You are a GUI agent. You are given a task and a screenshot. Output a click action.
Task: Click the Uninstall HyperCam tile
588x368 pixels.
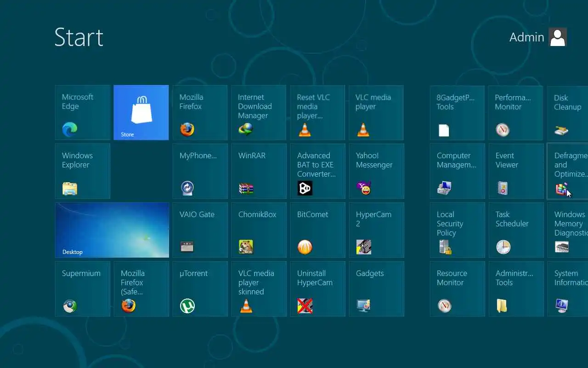(317, 289)
